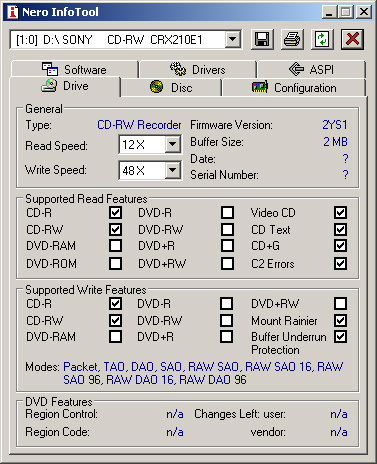This screenshot has width=377, height=464.
Task: Toggle the C2 Errors checkbox
Action: [x=340, y=263]
